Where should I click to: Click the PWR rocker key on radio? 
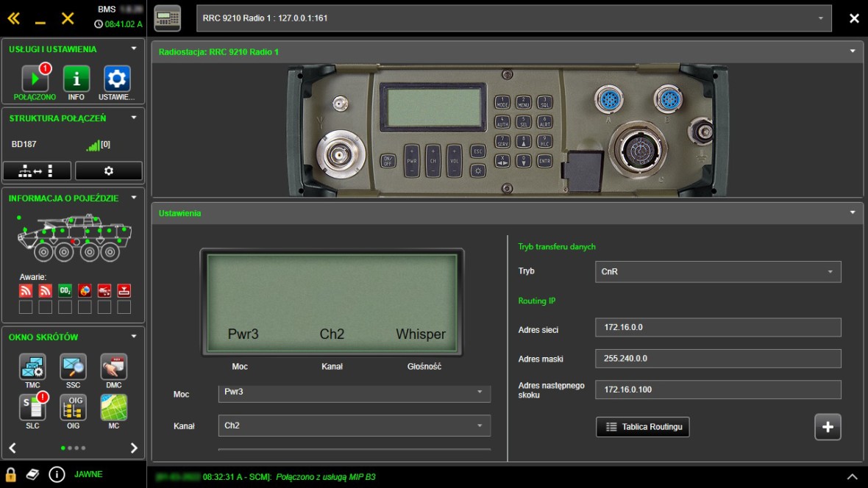(x=412, y=161)
